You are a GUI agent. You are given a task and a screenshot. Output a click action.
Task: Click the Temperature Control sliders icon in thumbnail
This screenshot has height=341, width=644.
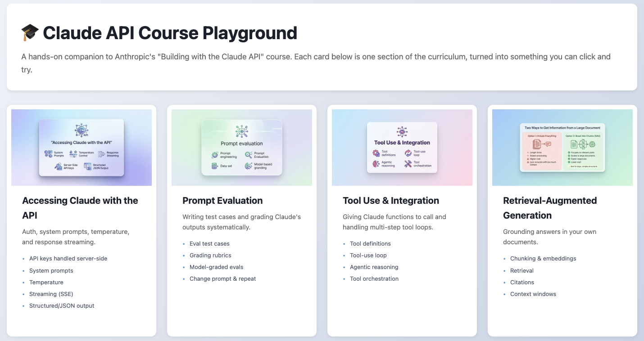73,154
